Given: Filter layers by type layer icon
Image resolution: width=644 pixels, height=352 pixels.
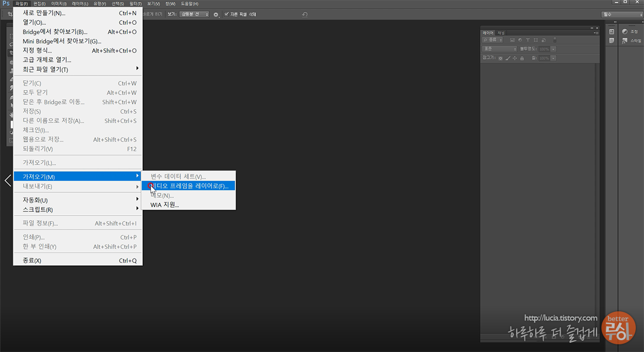Looking at the screenshot, I should [528, 40].
